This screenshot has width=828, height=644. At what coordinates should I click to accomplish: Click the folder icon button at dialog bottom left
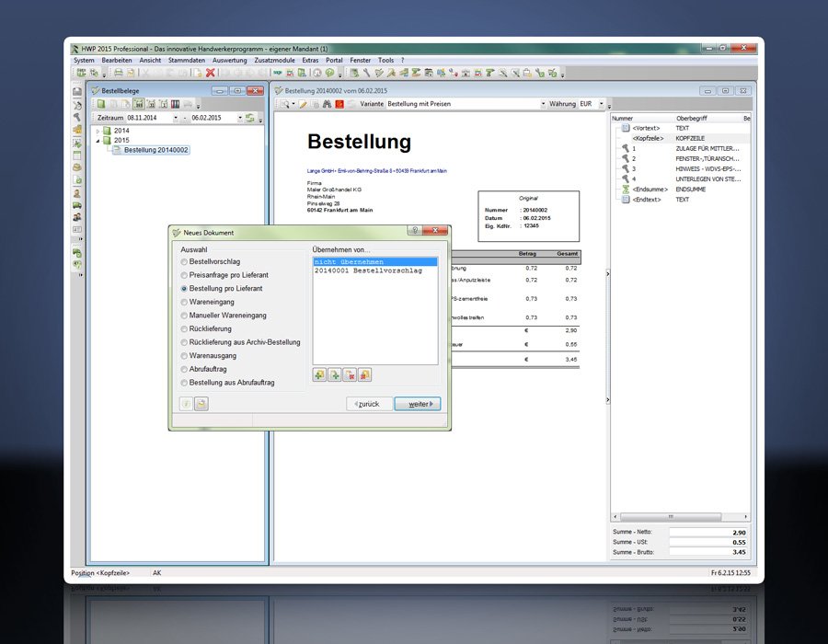pos(201,404)
